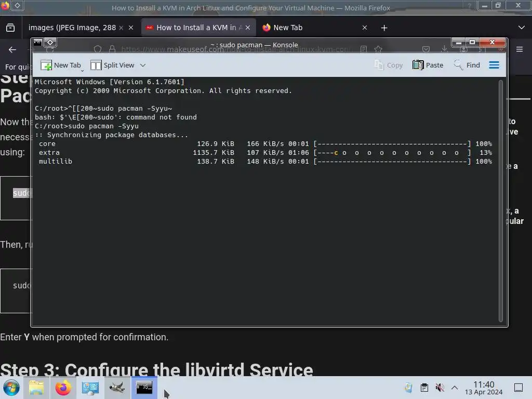532x399 pixels.
Task: Click the Copy button in Konsole
Action: coord(389,65)
